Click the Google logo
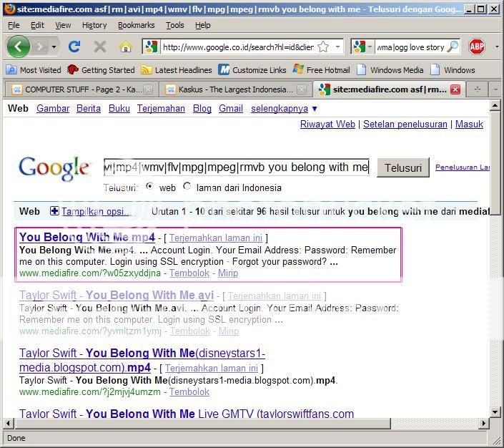The width and height of the screenshot is (504, 448). tap(54, 168)
